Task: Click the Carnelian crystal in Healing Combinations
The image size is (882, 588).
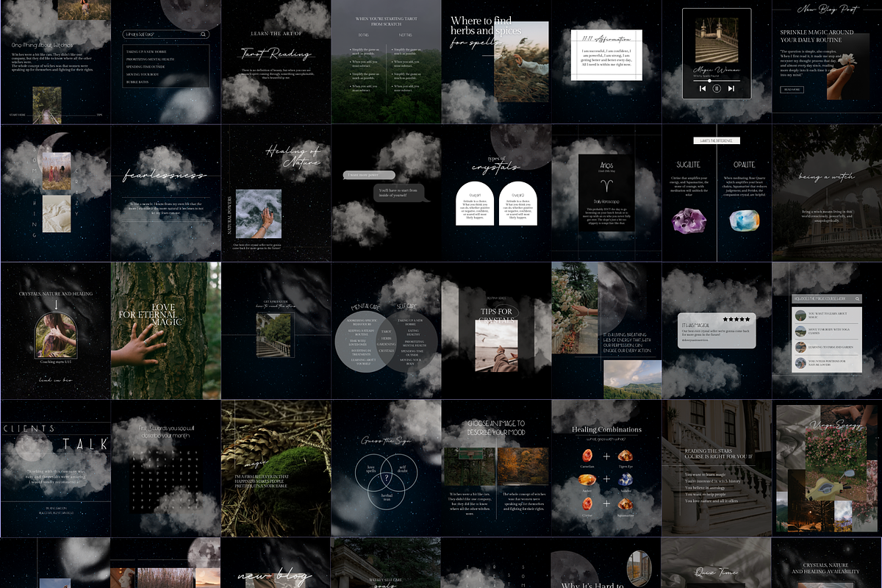Action: [588, 456]
